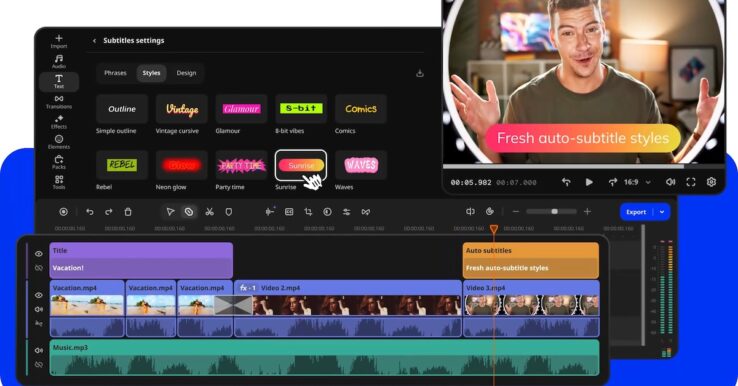Mute the preview player volume
The width and height of the screenshot is (738, 386).
tap(670, 182)
